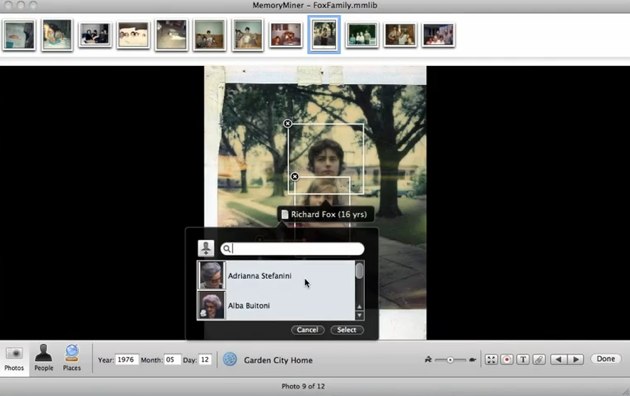
Task: Edit the Day field showing 12
Action: click(x=205, y=359)
